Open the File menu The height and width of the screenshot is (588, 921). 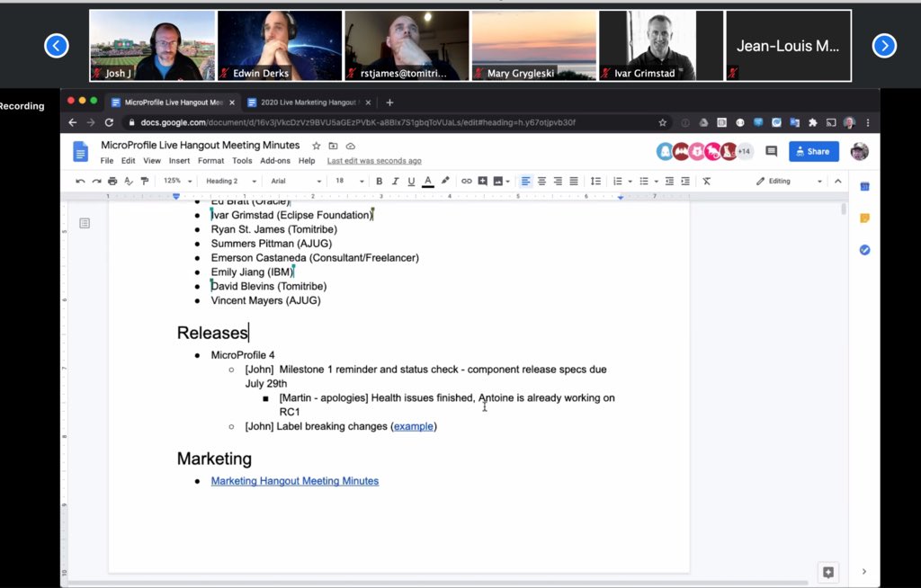coord(107,160)
